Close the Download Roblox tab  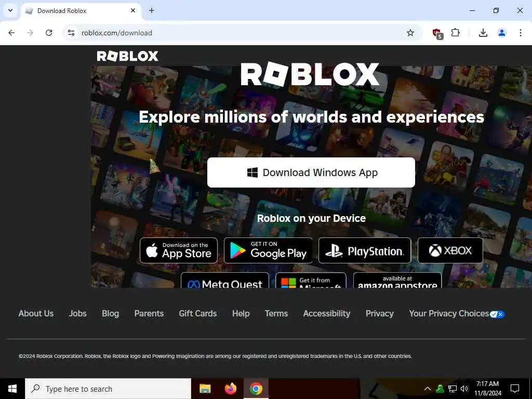coord(133,10)
